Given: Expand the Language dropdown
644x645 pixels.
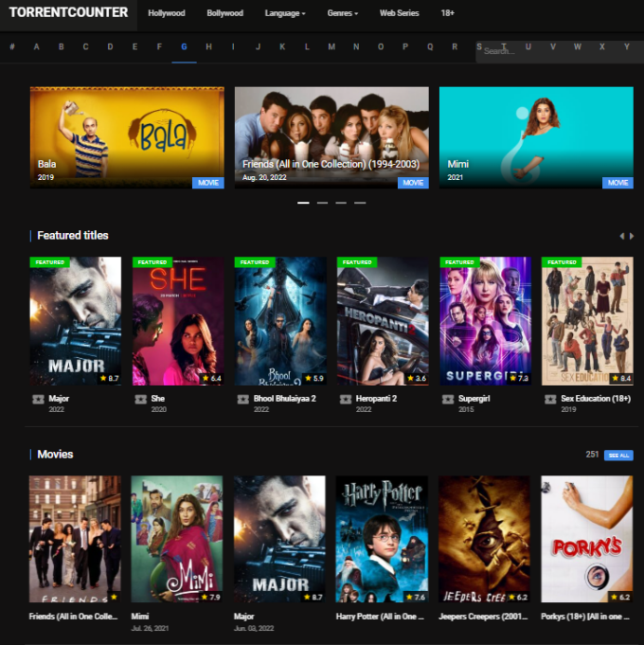Looking at the screenshot, I should [x=285, y=13].
